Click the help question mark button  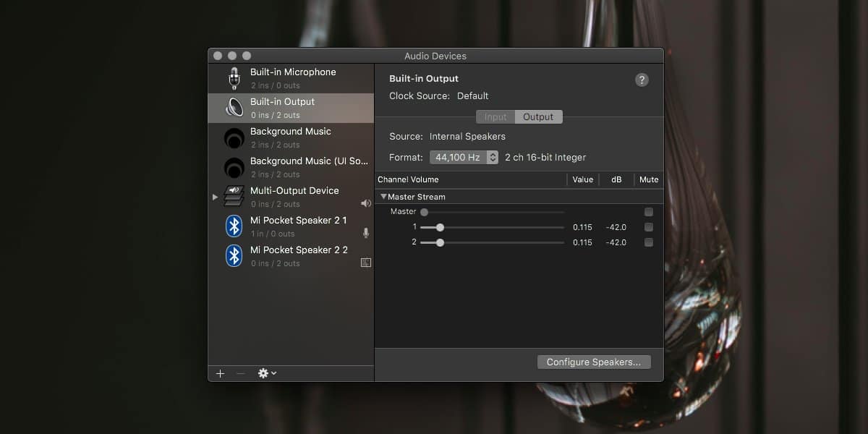[x=642, y=80]
